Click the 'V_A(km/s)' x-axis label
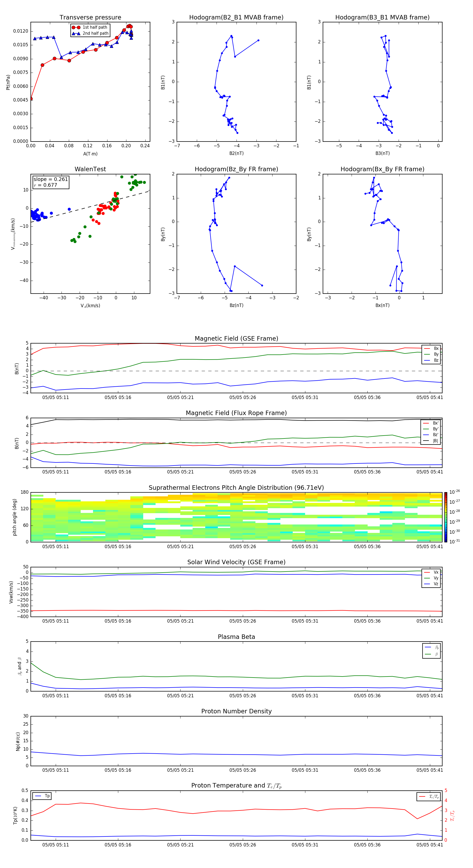Viewport: 473px width, 868px height. [90, 306]
